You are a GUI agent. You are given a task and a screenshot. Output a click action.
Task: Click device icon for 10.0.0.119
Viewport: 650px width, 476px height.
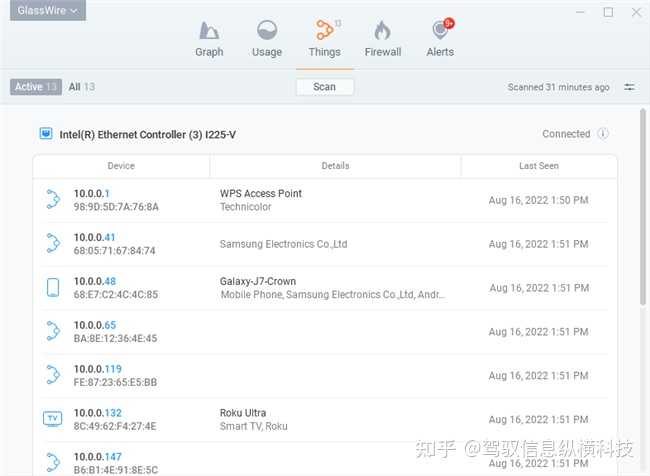53,375
